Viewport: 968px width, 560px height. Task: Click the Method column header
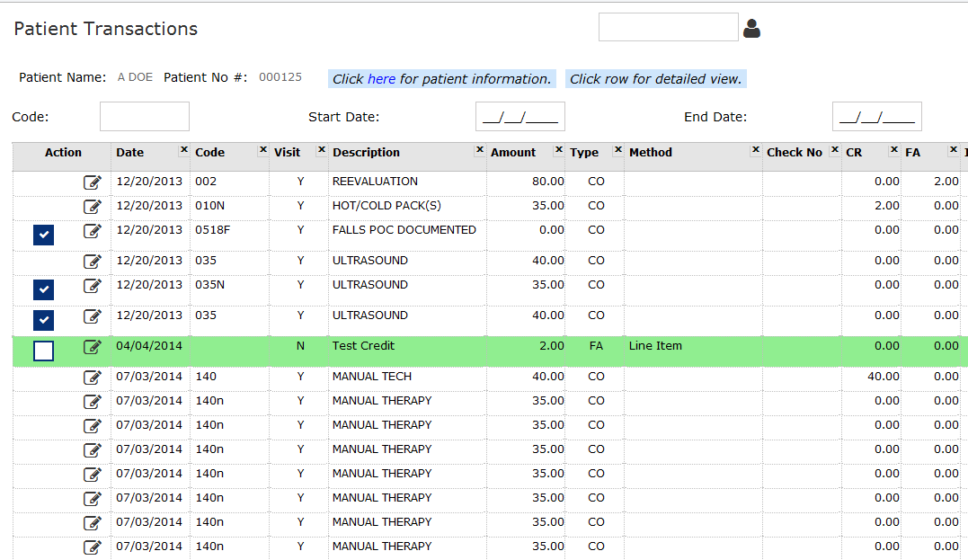651,153
